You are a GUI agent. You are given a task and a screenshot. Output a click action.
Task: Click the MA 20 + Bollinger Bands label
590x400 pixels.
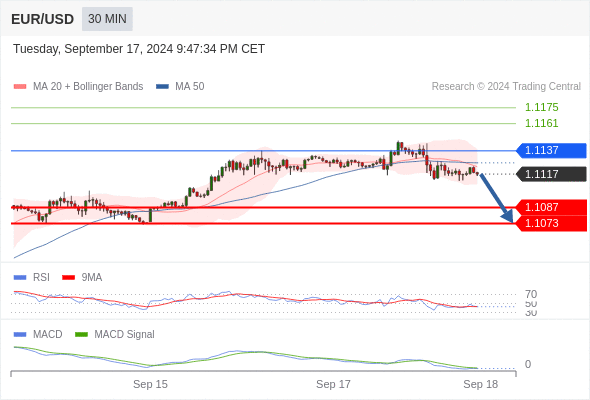tap(88, 87)
